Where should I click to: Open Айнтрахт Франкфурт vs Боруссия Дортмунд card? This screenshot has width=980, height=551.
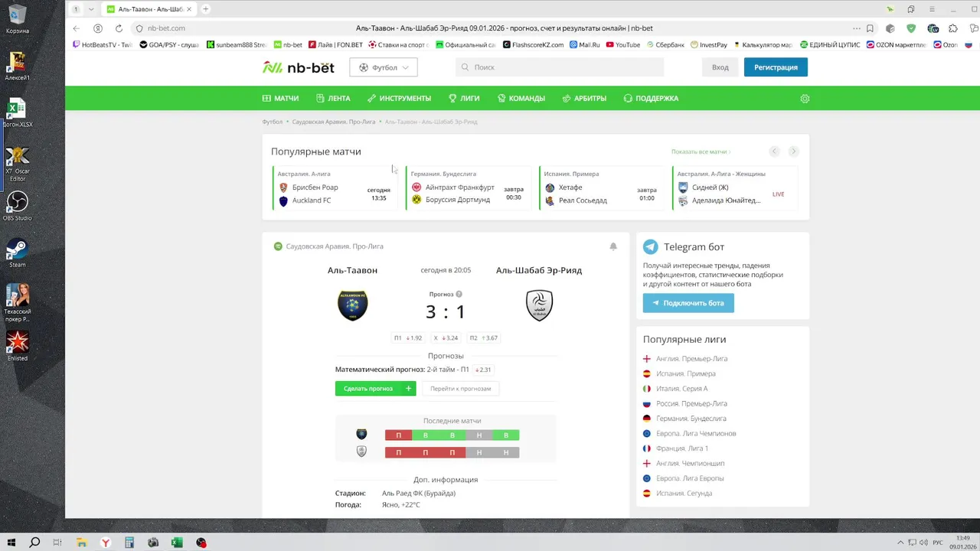click(468, 188)
